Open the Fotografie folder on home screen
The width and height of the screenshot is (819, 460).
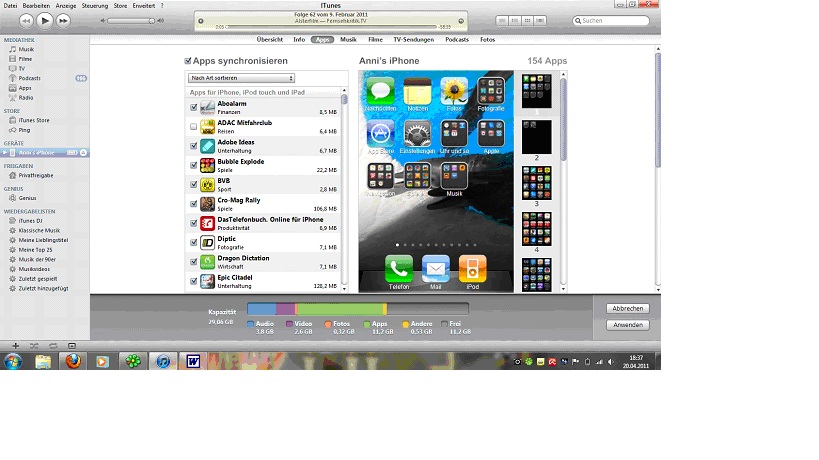pos(491,93)
